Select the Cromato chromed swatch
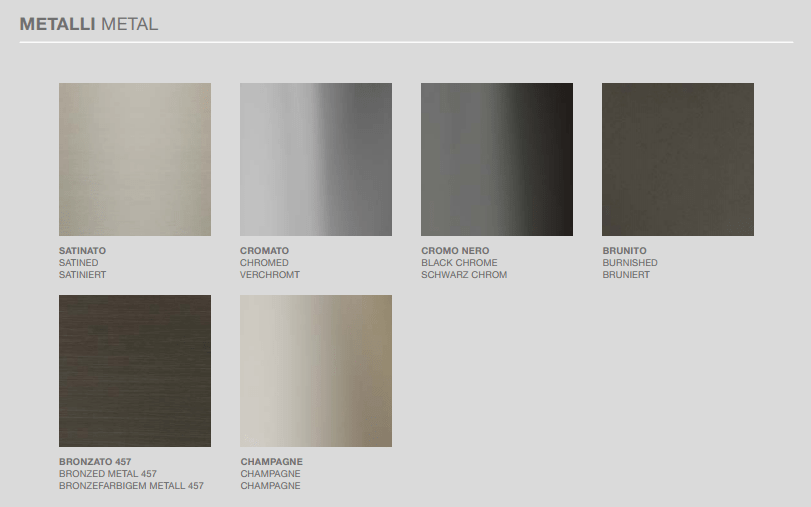 (x=316, y=159)
